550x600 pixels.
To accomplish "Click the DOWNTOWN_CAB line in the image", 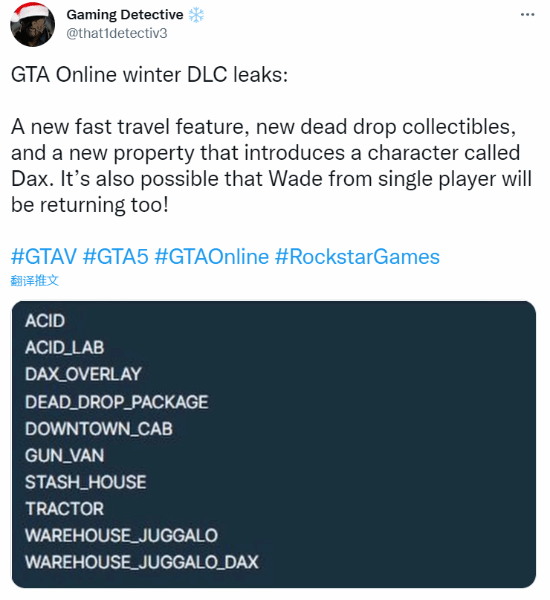I will (99, 429).
